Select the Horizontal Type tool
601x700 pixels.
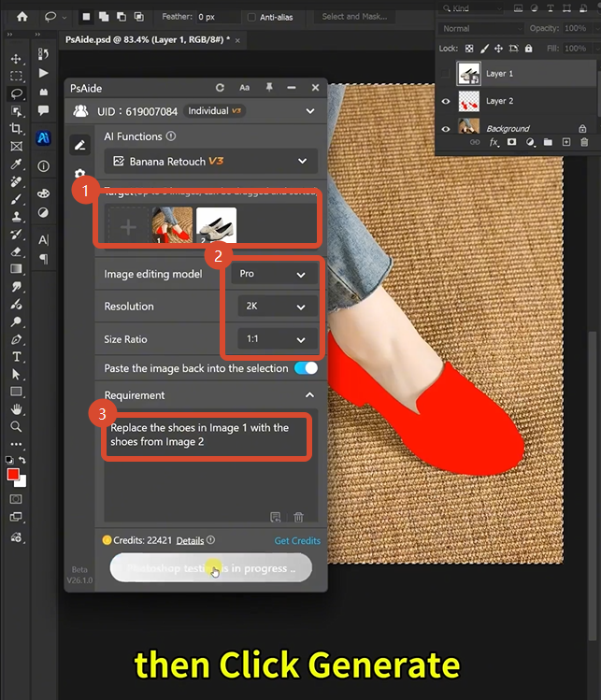(16, 357)
